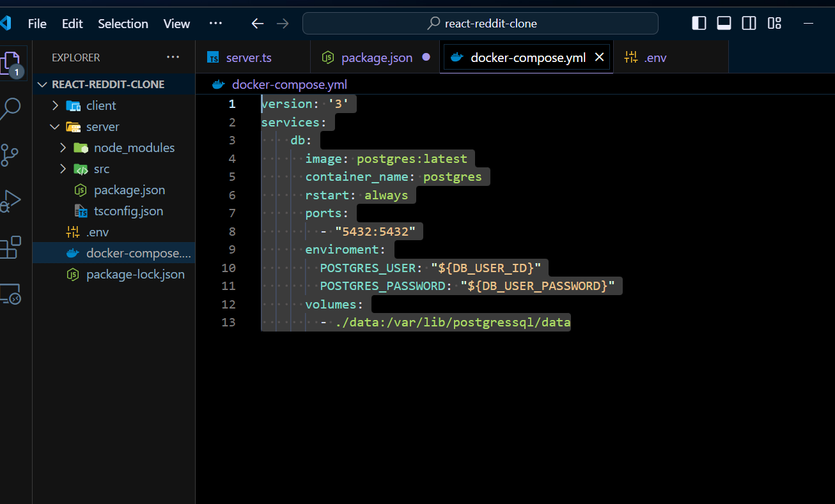Close the docker-compose.yml tab
The image size is (835, 504).
[599, 57]
